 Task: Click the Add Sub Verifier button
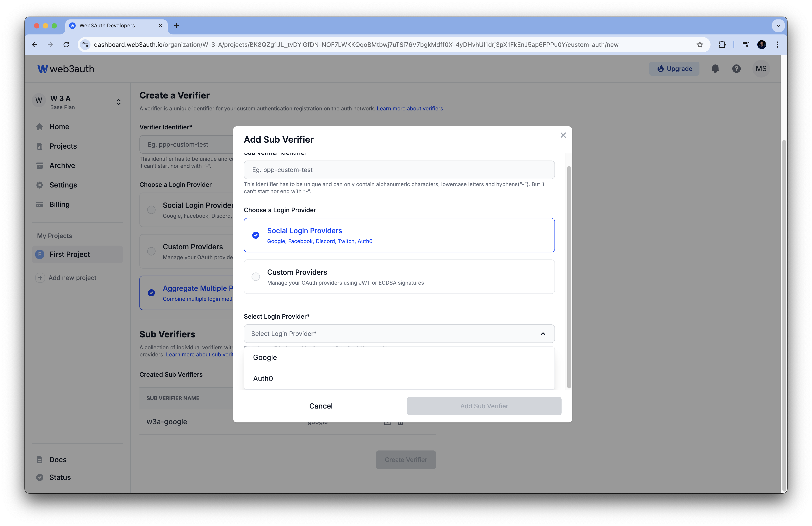(484, 406)
